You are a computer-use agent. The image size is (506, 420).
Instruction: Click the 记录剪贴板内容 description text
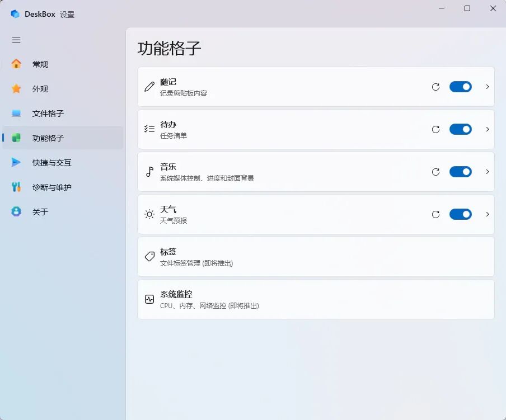tap(184, 93)
